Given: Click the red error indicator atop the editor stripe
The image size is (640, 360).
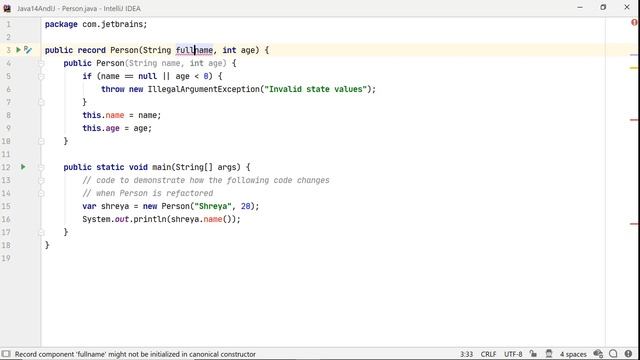Looking at the screenshot, I should point(634,22).
